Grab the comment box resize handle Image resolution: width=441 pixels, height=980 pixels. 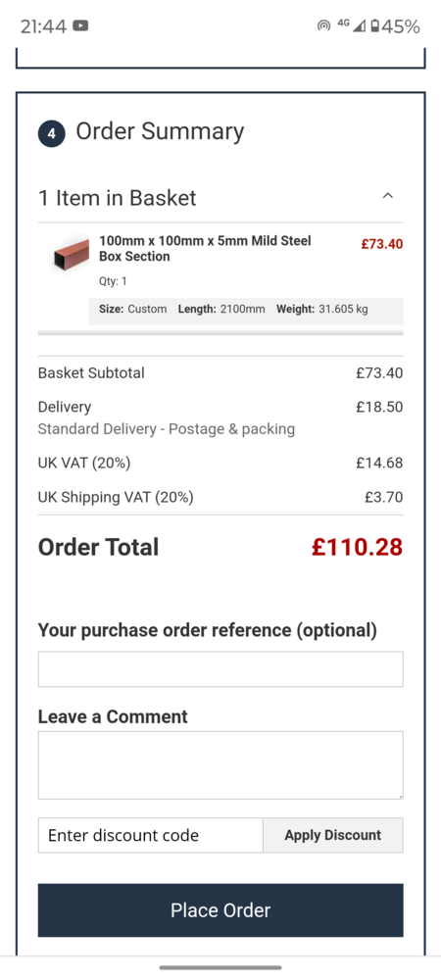click(x=400, y=796)
